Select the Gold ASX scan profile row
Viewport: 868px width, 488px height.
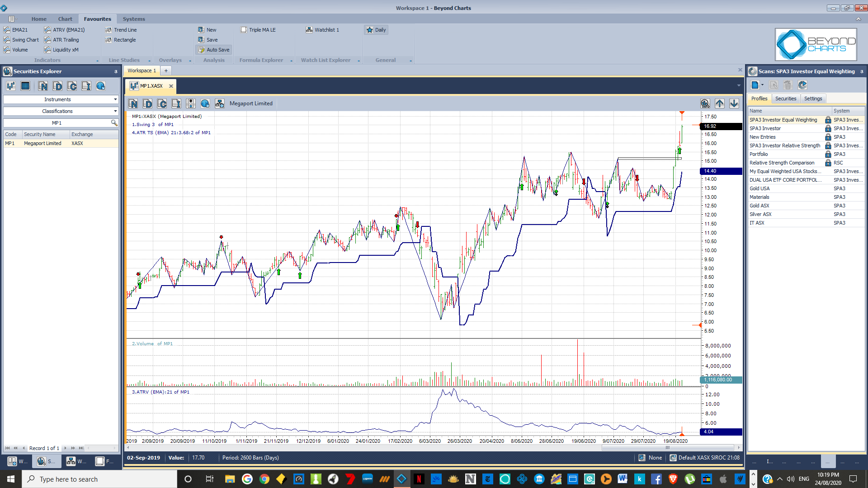coord(806,206)
